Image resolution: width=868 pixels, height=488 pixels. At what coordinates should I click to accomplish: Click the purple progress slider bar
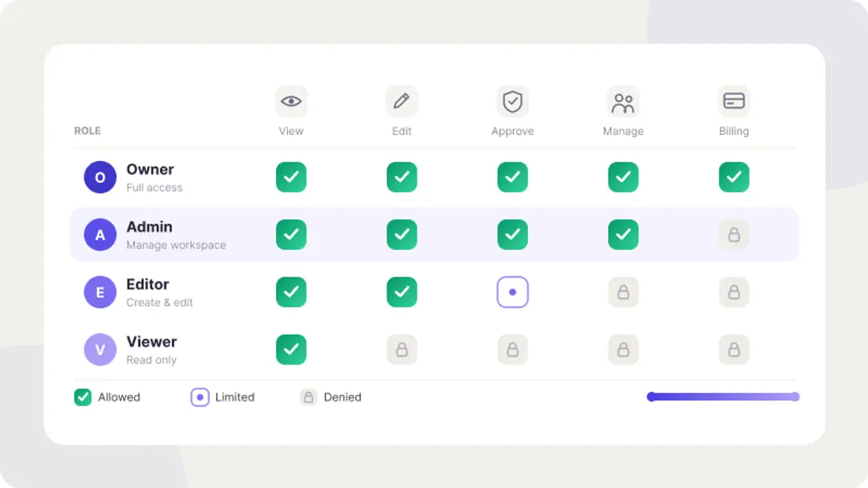point(723,397)
